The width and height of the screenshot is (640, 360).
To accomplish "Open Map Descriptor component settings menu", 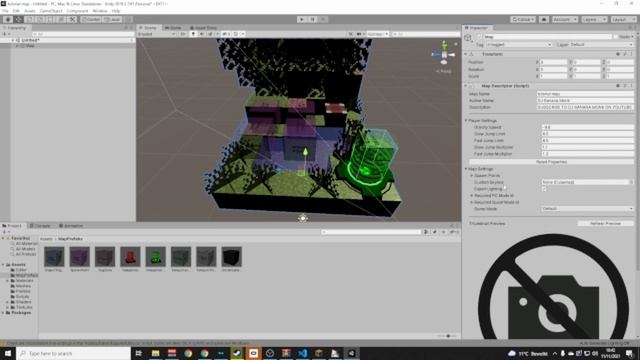I will click(x=631, y=86).
